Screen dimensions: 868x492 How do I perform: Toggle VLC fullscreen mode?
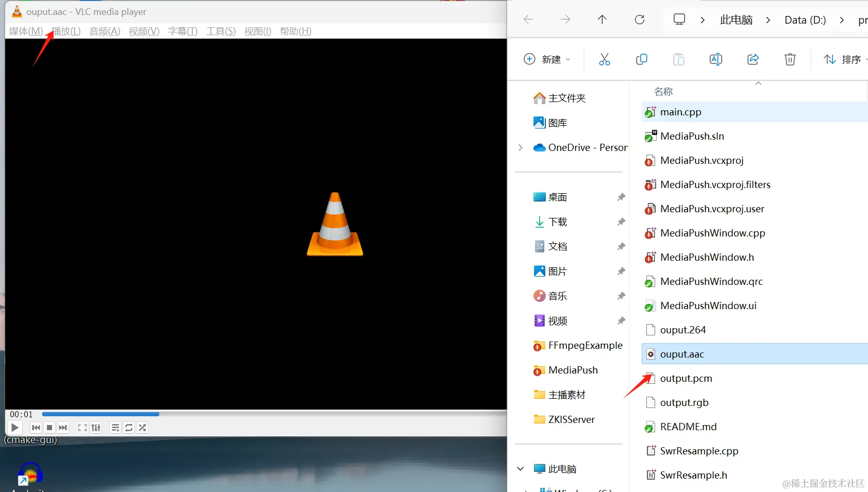pos(82,428)
